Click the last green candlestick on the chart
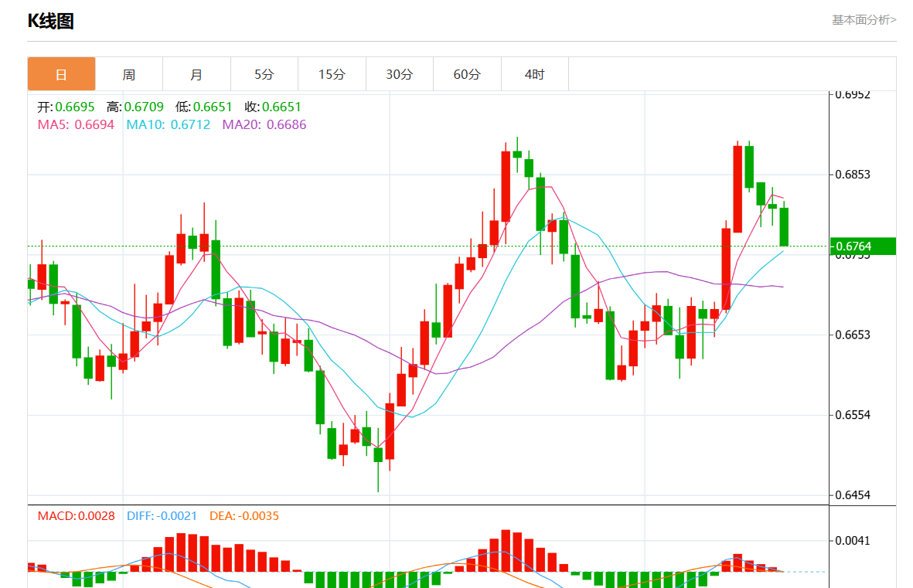This screenshot has width=913, height=588. tap(785, 227)
